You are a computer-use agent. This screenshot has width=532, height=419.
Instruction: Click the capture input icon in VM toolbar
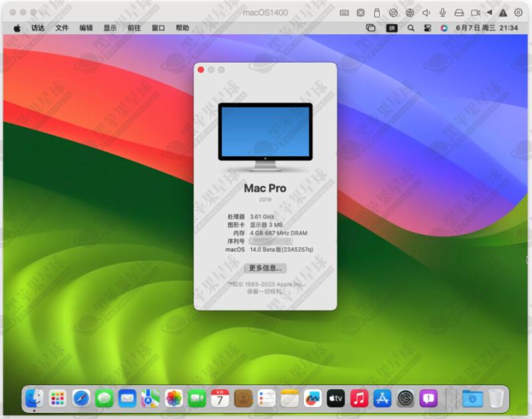360,13
